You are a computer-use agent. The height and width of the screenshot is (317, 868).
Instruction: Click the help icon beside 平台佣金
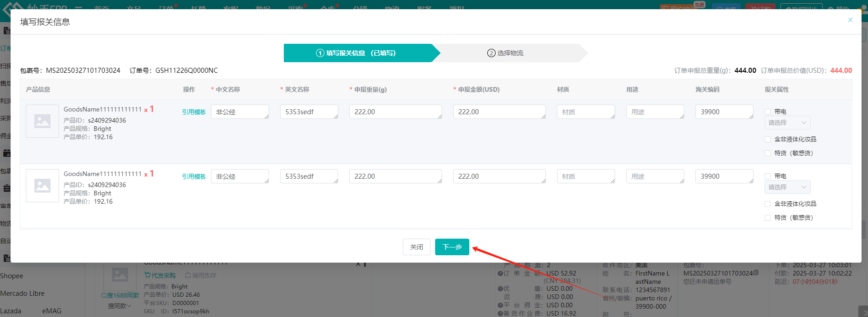500,305
